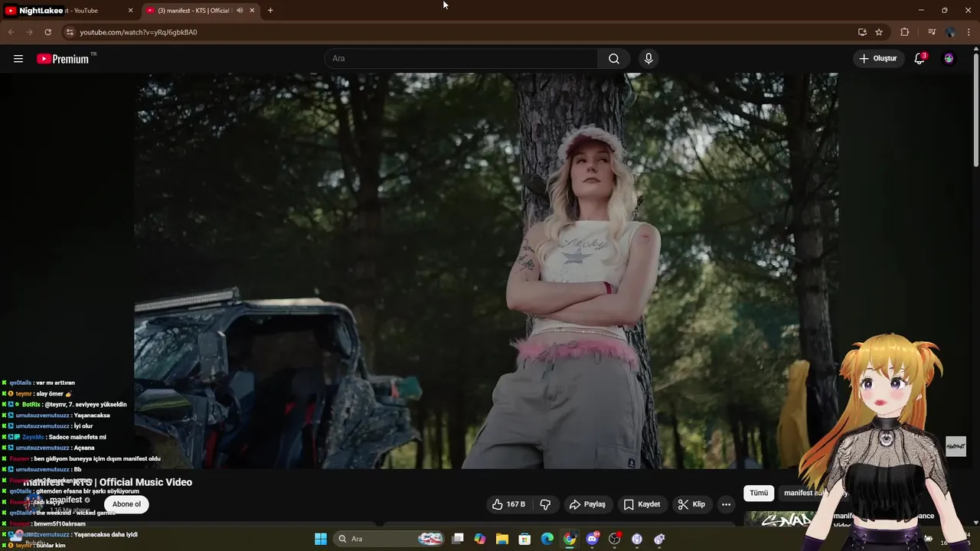View site information icon in address bar
Image resolution: width=980 pixels, height=551 pixels.
(70, 32)
